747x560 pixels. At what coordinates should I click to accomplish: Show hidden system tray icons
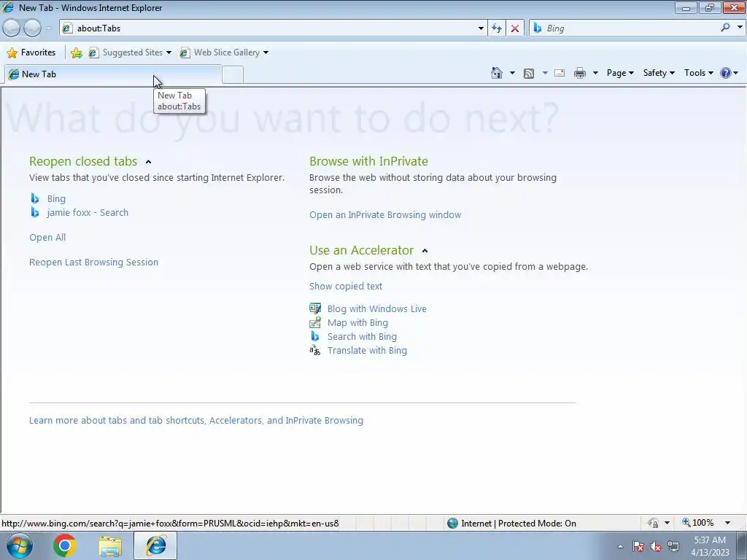click(620, 546)
